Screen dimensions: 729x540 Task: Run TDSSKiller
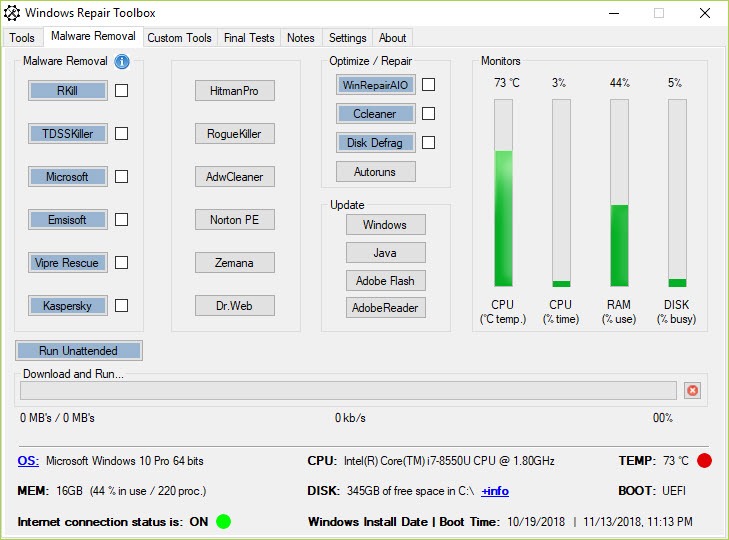[67, 133]
